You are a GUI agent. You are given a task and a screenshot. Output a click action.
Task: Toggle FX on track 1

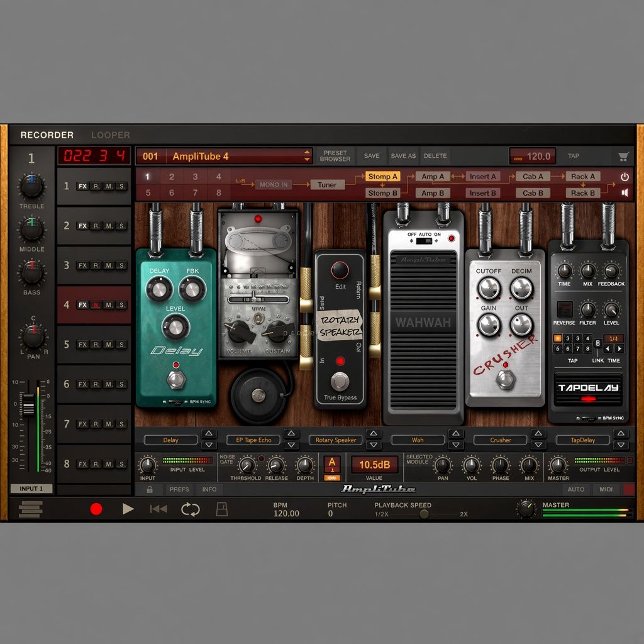click(x=82, y=186)
